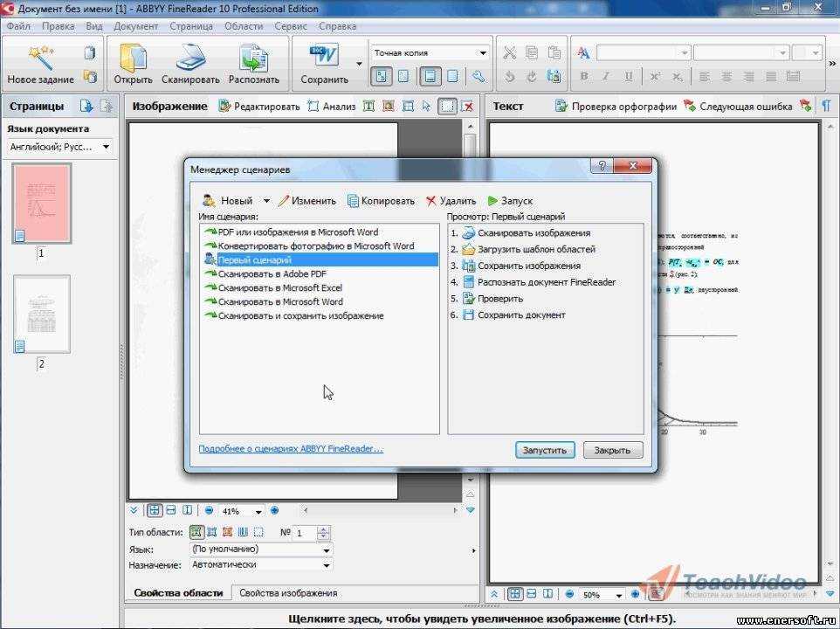Viewport: 840px width, 629px height.
Task: Click the delete area tool with red X
Action: [468, 106]
